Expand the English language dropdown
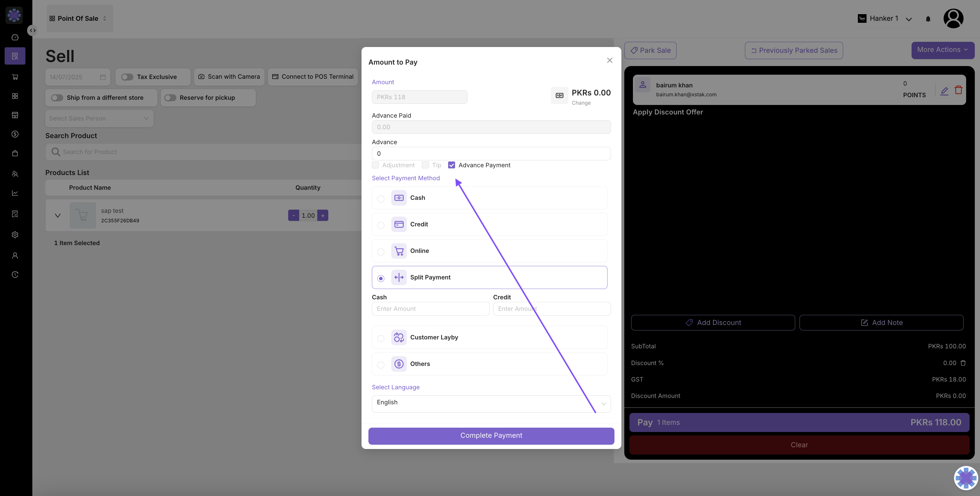This screenshot has height=496, width=980. [491, 403]
